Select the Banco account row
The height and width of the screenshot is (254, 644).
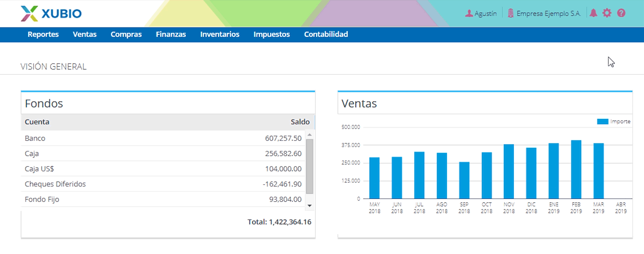[163, 138]
